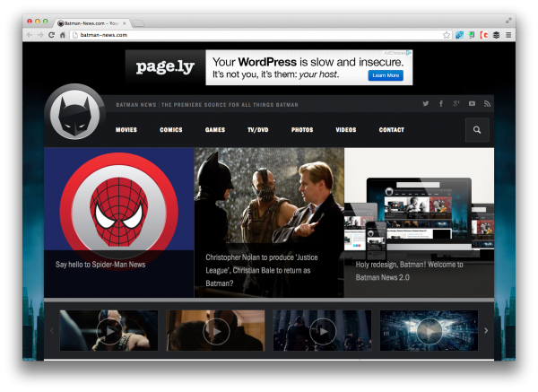538x392 pixels.
Task: Click the site search magnifier button
Action: 477,130
